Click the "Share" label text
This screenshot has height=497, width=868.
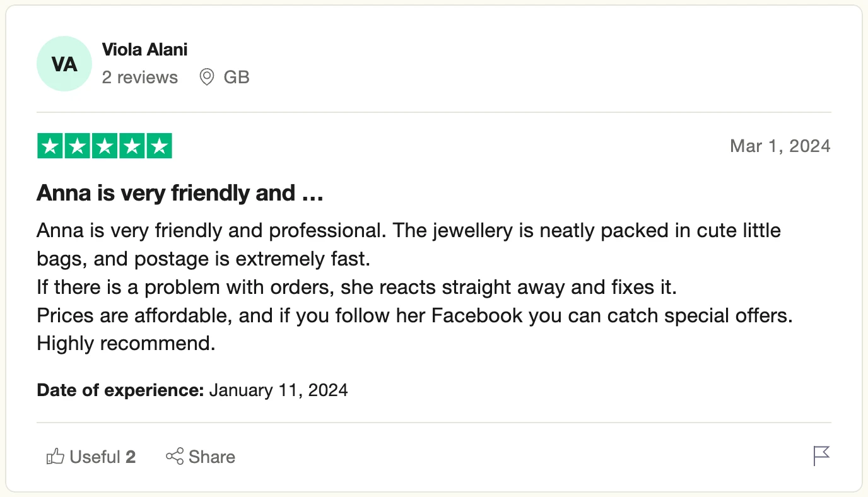[x=212, y=457]
